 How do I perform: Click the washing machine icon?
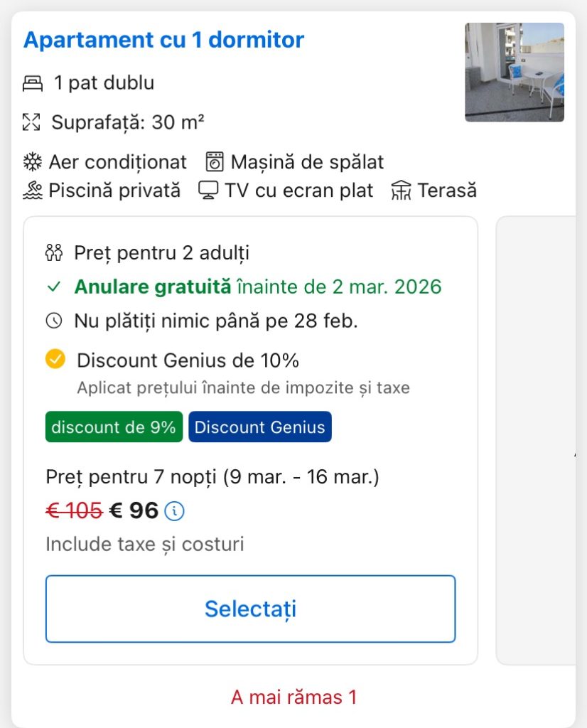coord(215,162)
